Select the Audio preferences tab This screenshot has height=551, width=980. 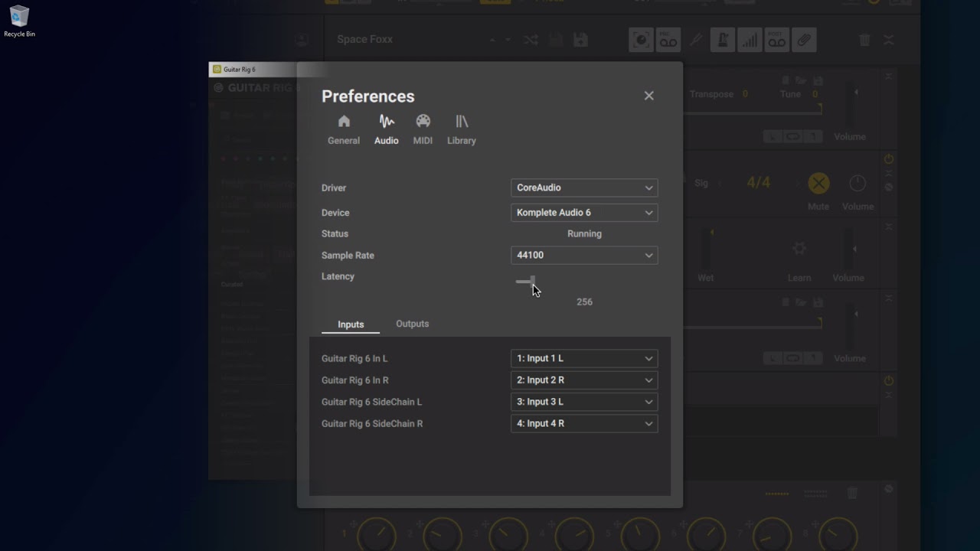coord(387,129)
